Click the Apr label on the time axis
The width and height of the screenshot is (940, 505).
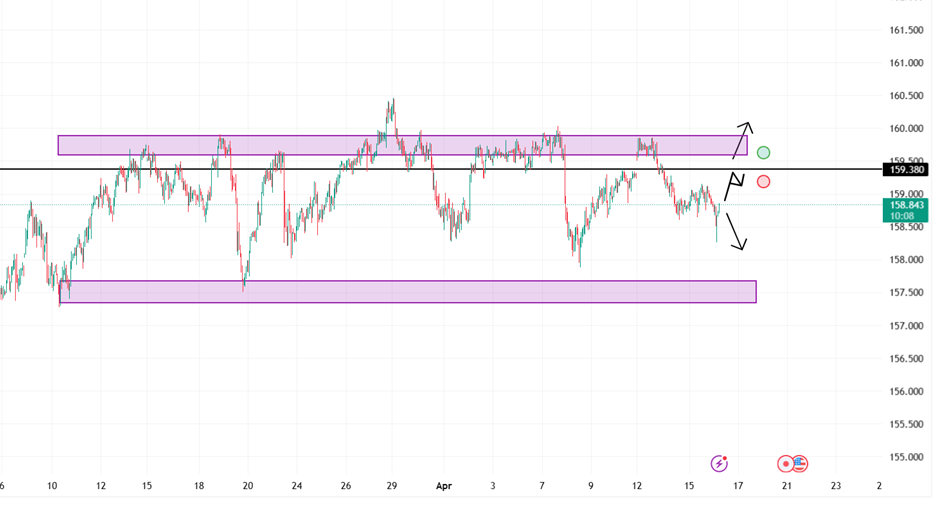pyautogui.click(x=444, y=486)
